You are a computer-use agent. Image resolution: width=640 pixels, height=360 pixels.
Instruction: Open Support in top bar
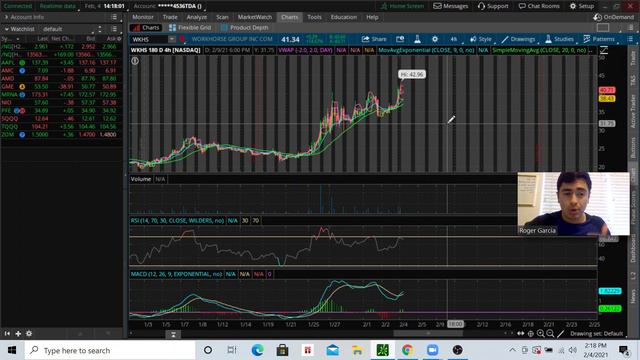click(493, 6)
